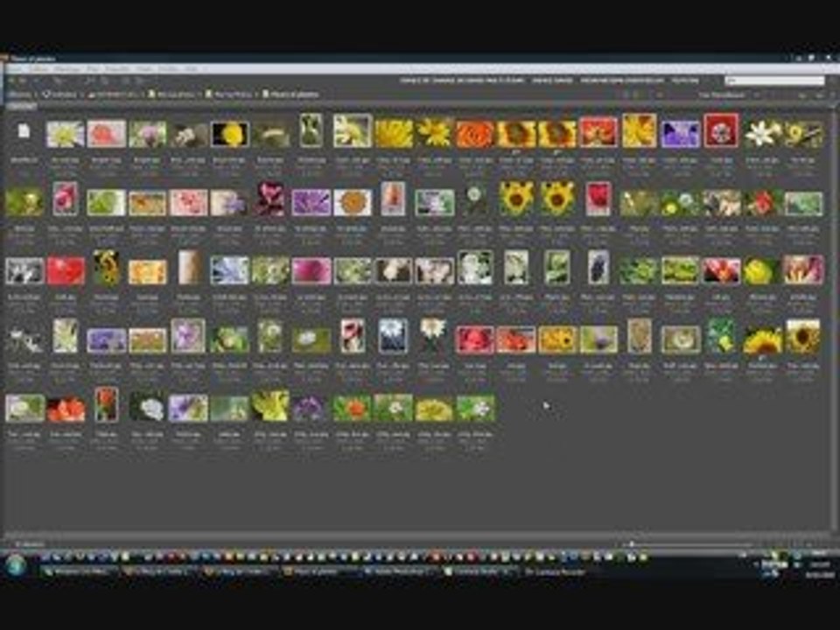Image resolution: width=840 pixels, height=630 pixels.
Task: Open the Edit menu
Action: click(39, 69)
